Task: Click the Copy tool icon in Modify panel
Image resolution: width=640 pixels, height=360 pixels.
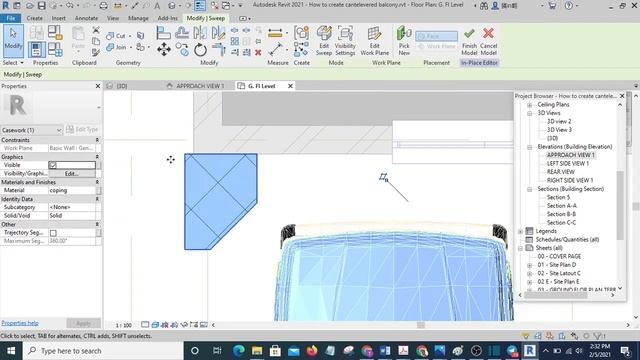Action: click(x=182, y=50)
